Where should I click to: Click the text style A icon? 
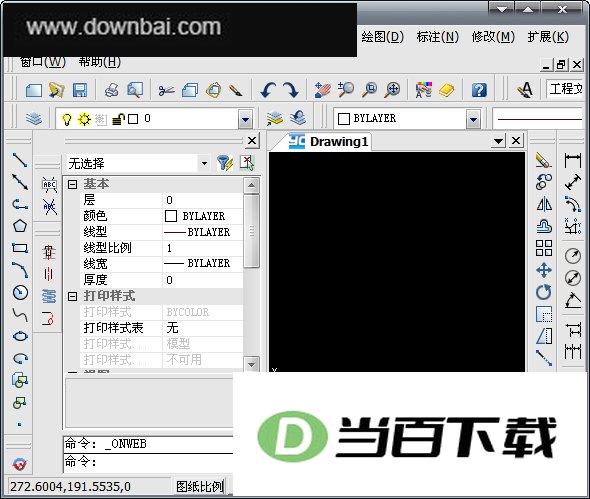coord(525,90)
